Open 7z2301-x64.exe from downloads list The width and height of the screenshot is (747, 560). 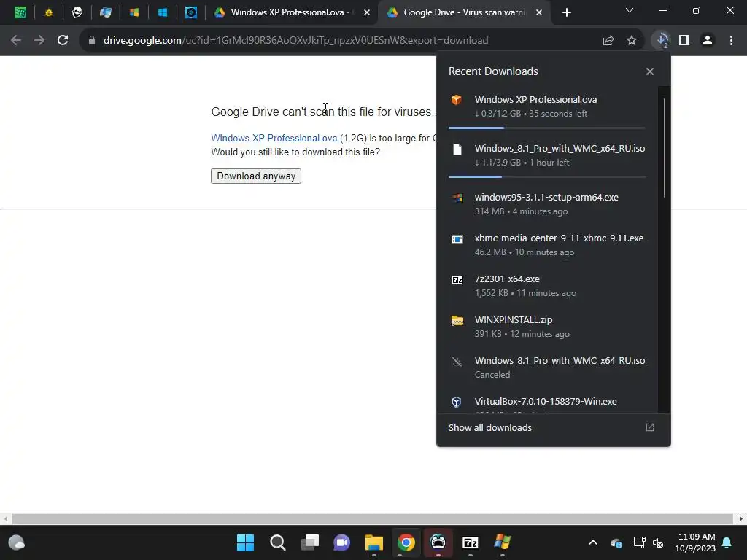pos(547,286)
